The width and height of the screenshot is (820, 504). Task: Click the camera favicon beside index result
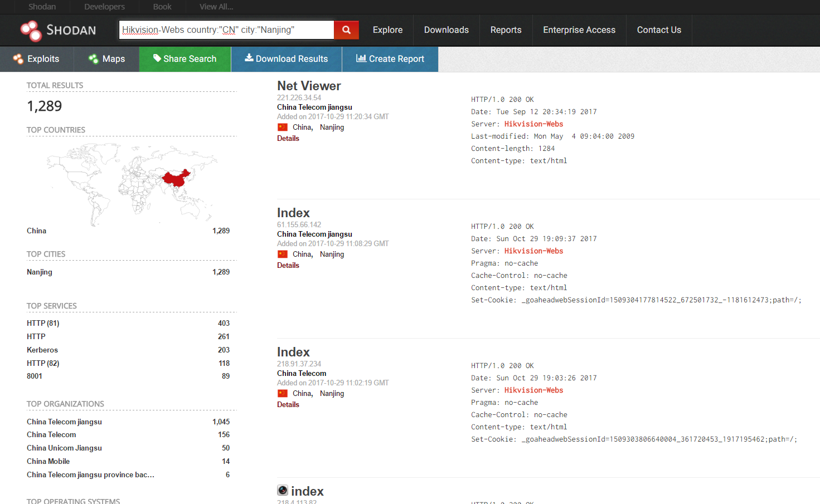click(x=283, y=490)
